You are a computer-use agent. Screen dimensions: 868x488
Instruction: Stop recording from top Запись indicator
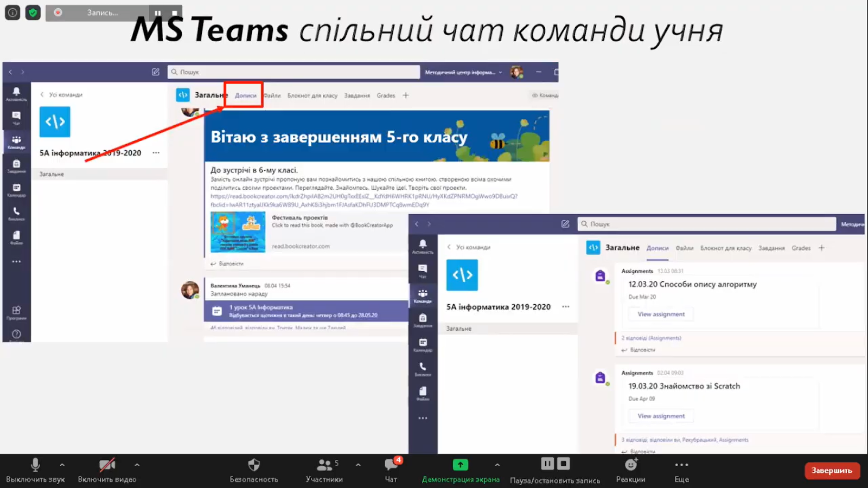174,13
